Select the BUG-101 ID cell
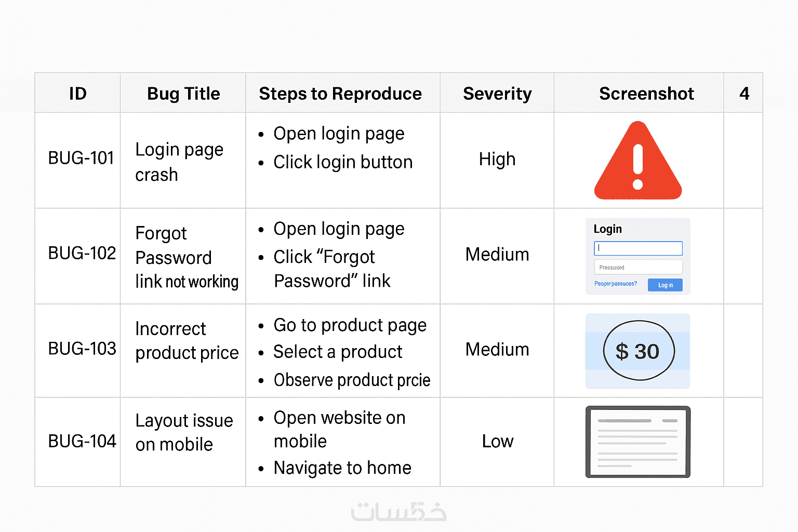 (x=81, y=158)
